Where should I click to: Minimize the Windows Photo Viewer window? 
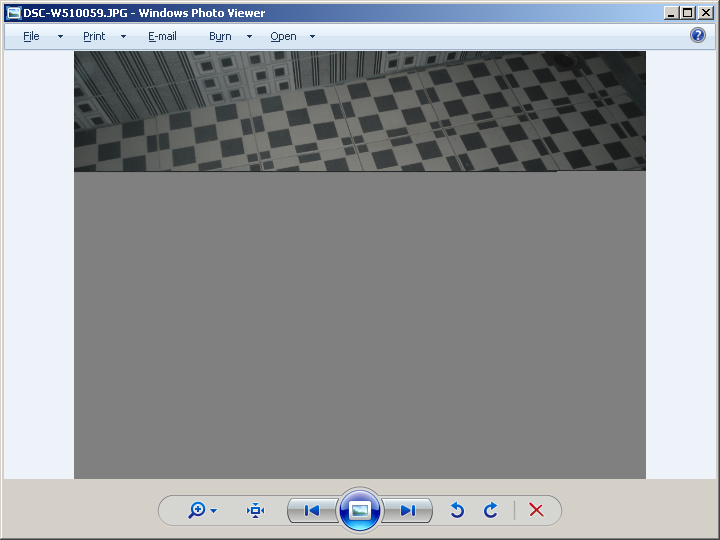tap(671, 13)
